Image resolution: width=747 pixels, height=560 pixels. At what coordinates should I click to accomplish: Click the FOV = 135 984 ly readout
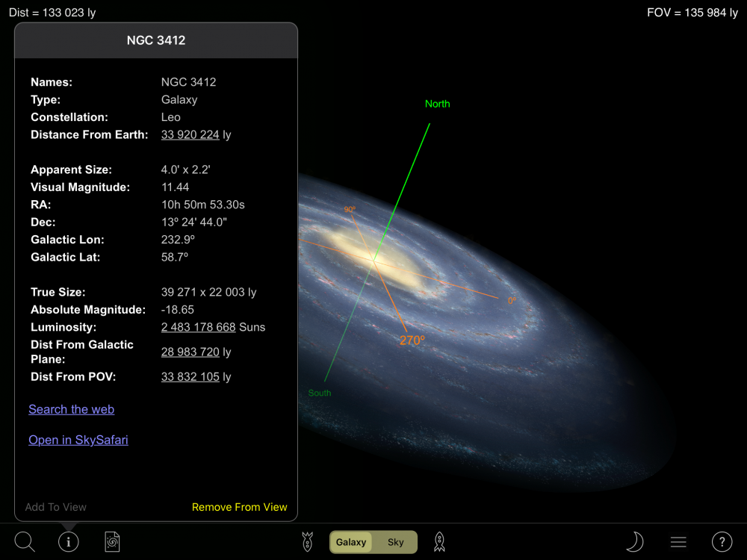coord(692,13)
